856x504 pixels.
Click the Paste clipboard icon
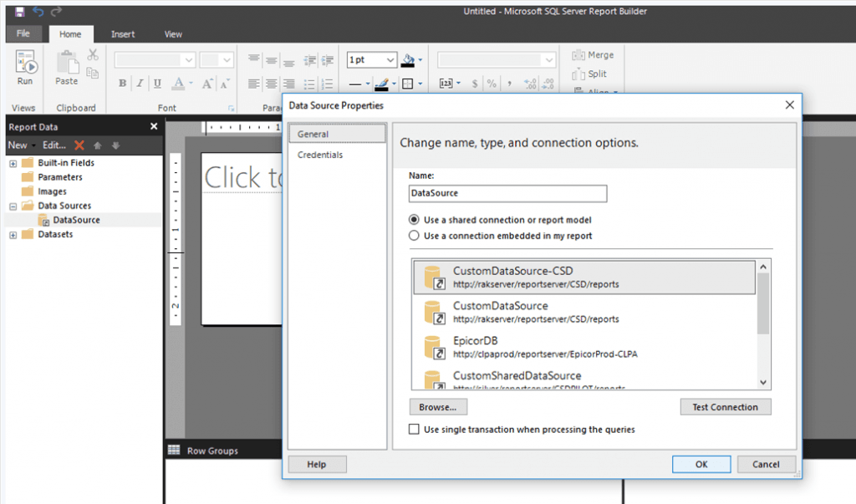67,64
